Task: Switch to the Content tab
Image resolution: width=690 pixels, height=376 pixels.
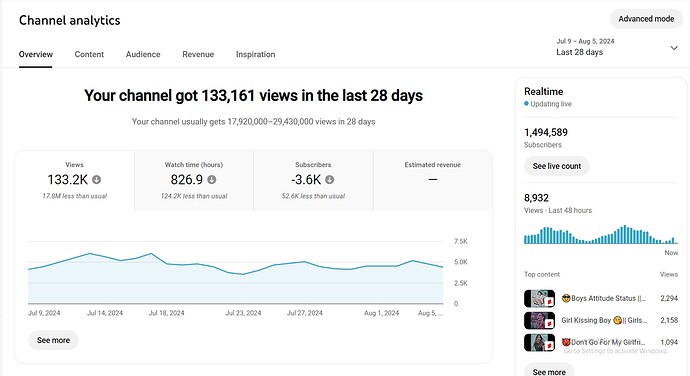Action: coord(89,54)
